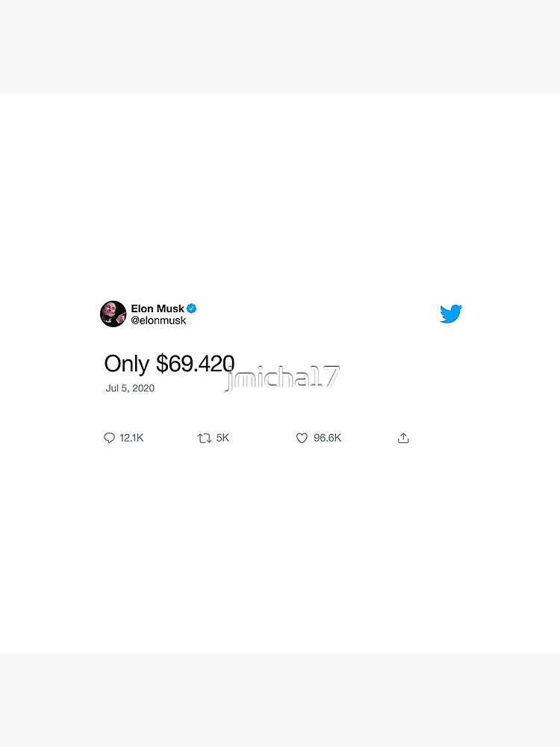The height and width of the screenshot is (747, 560).
Task: Open the share upload-arrow icon
Action: tap(403, 438)
